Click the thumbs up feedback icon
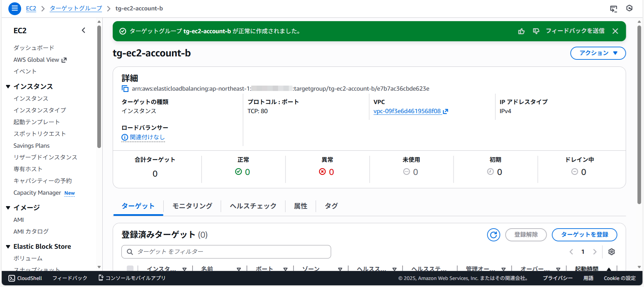 pos(521,31)
